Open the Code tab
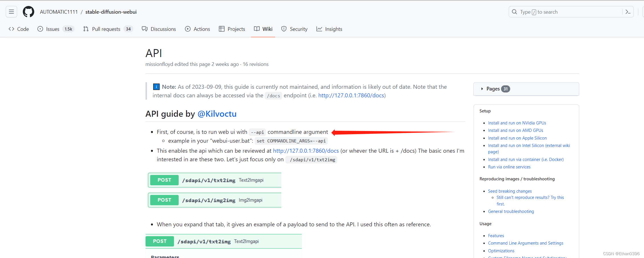 pyautogui.click(x=19, y=29)
